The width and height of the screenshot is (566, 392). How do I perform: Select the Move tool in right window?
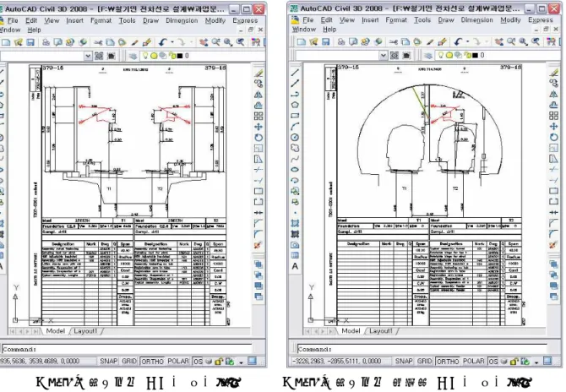[553, 127]
